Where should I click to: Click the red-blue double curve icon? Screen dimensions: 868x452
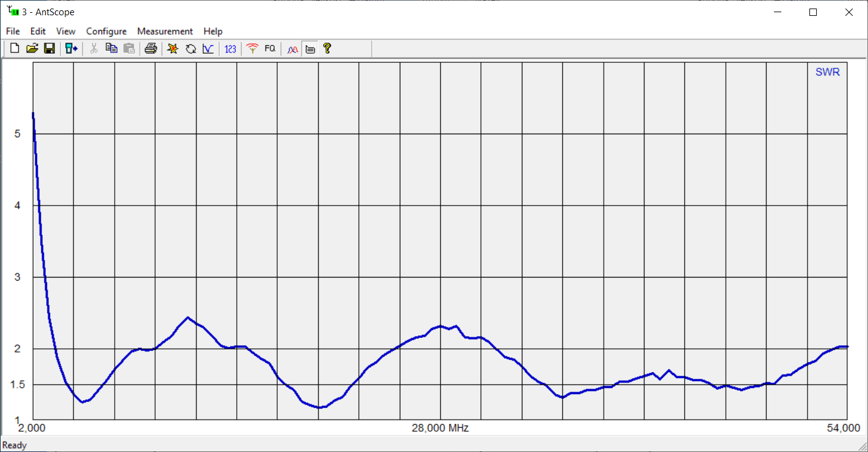coord(292,49)
